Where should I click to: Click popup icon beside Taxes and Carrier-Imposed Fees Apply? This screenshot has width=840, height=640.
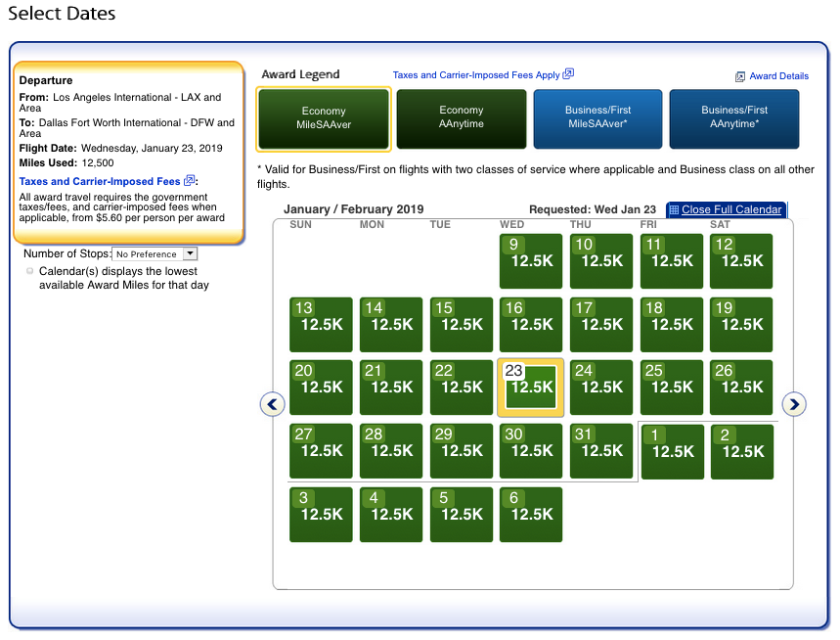[568, 74]
